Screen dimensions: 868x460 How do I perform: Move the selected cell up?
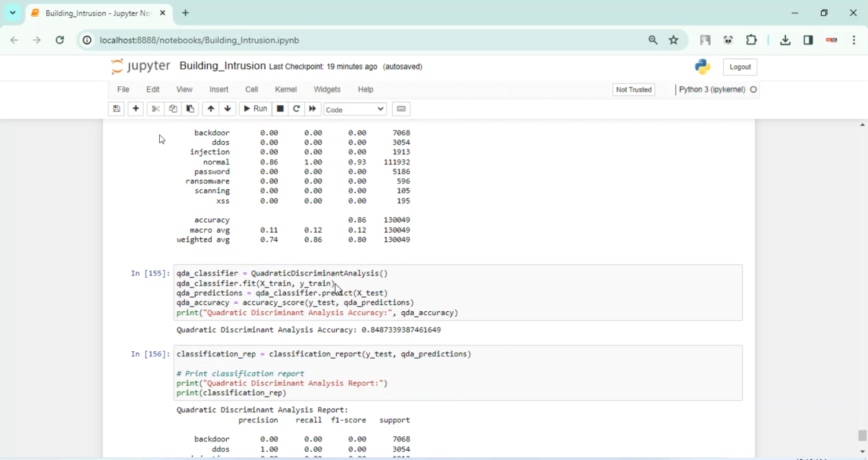click(x=210, y=109)
